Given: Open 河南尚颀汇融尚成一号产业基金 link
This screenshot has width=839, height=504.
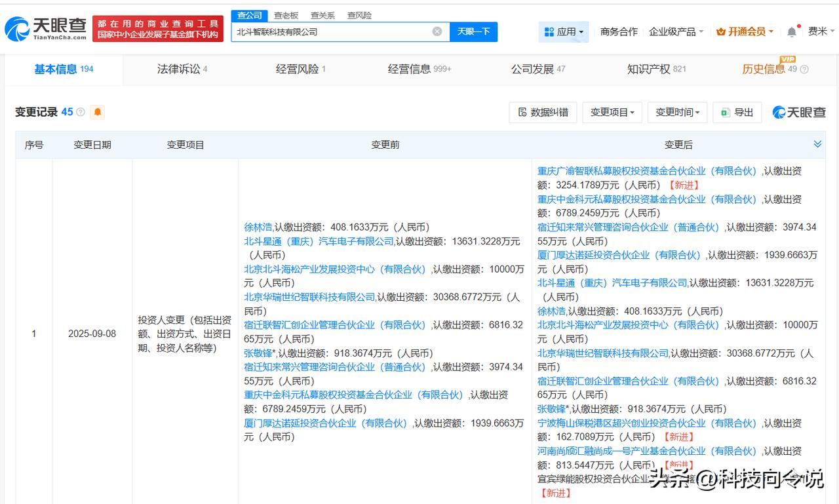Looking at the screenshot, I should 647,452.
